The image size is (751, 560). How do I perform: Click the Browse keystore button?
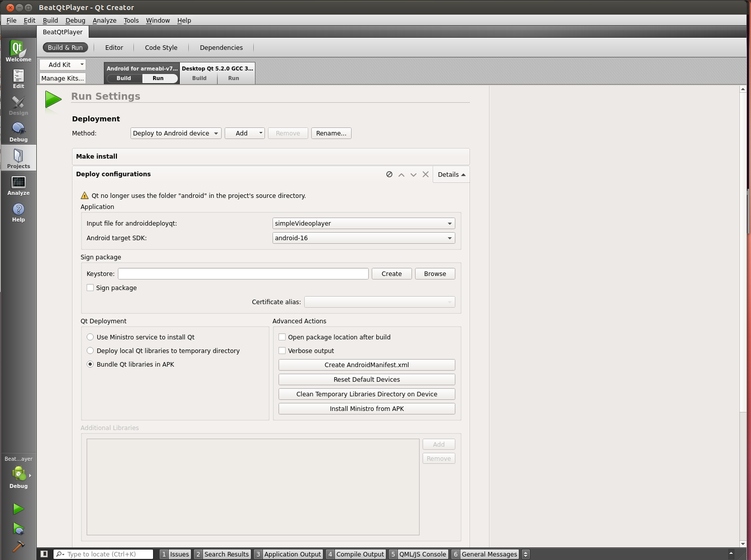point(435,273)
